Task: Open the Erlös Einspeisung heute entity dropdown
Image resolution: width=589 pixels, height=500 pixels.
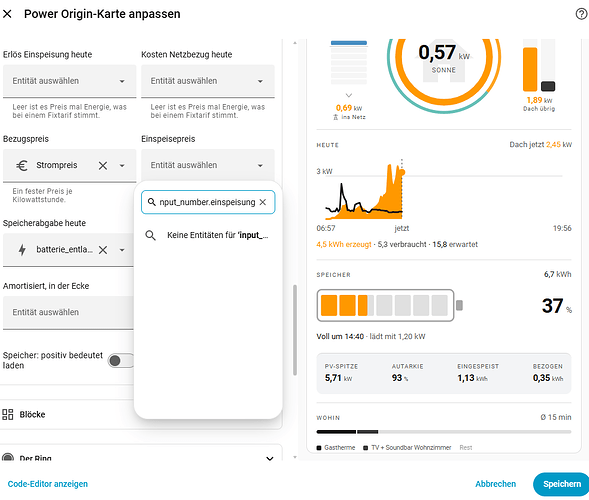Action: [69, 81]
